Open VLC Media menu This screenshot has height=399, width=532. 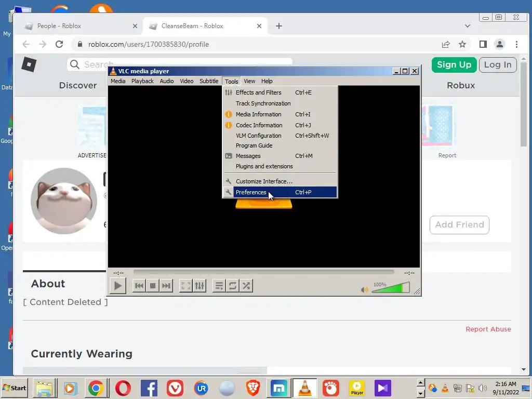pos(118,81)
